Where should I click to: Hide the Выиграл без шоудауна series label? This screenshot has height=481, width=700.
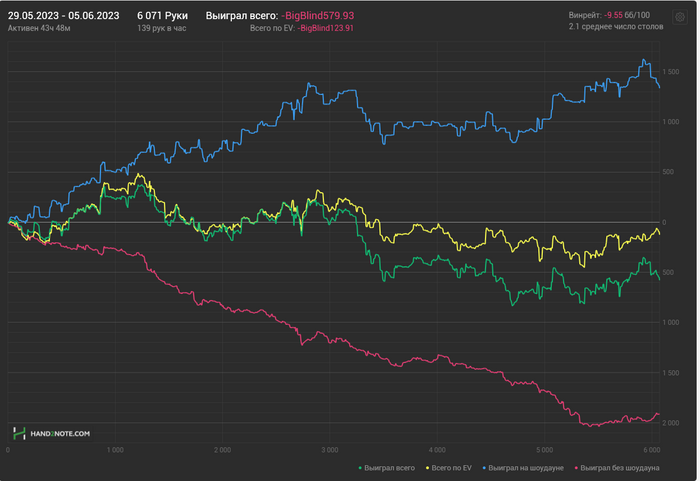tap(621, 468)
